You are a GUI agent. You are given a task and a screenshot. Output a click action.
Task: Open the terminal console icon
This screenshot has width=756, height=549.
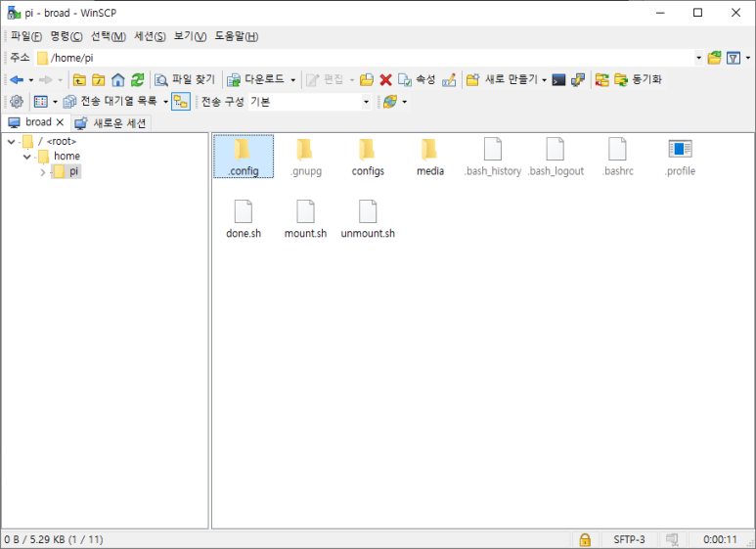tap(558, 79)
